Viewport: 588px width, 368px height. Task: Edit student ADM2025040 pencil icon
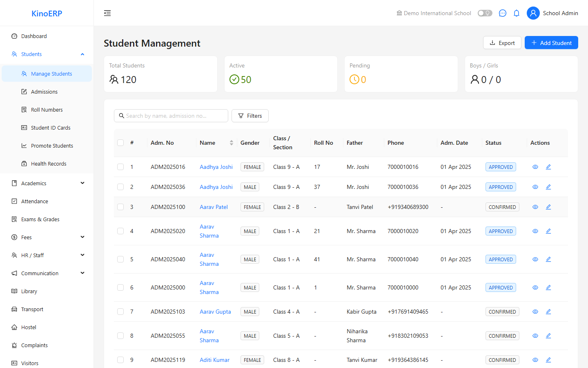(548, 259)
